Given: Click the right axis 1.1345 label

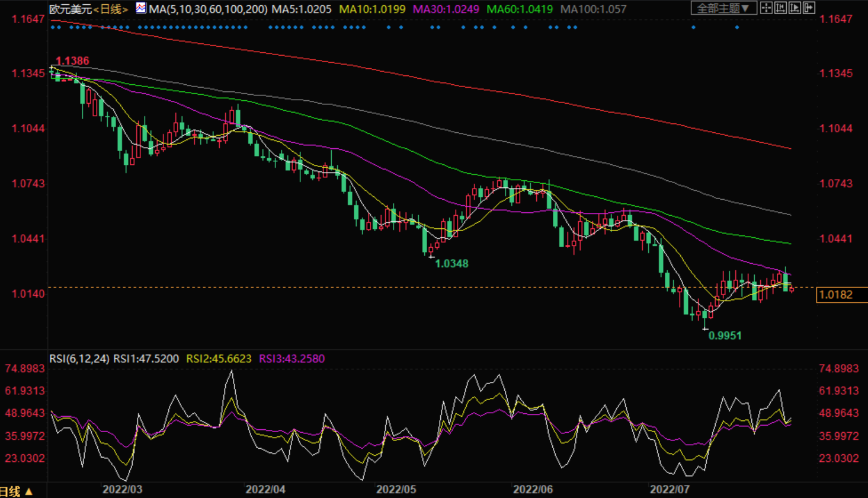Looking at the screenshot, I should pyautogui.click(x=836, y=74).
